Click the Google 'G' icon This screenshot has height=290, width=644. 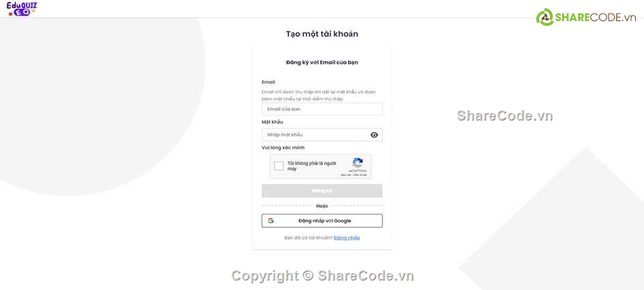(x=271, y=221)
